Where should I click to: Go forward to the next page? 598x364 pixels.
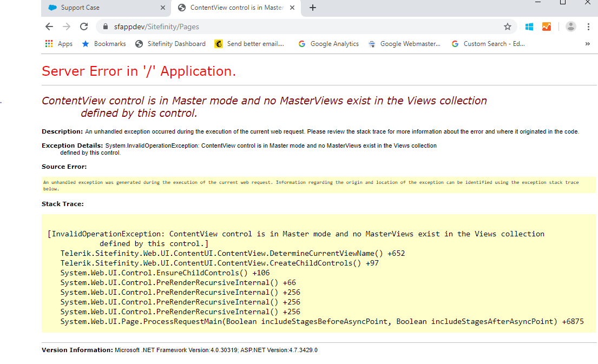pyautogui.click(x=67, y=27)
